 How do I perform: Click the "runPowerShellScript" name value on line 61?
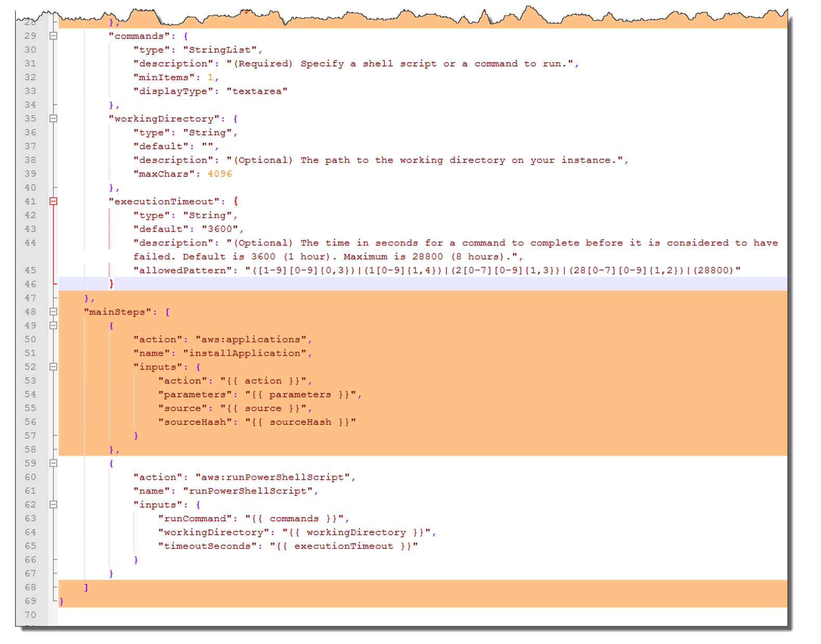(248, 491)
